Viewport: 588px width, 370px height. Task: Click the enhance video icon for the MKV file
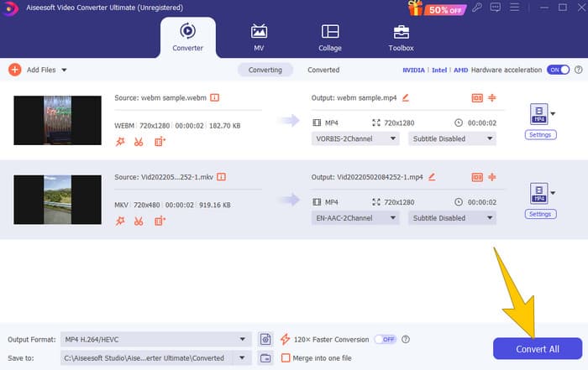pos(159,220)
